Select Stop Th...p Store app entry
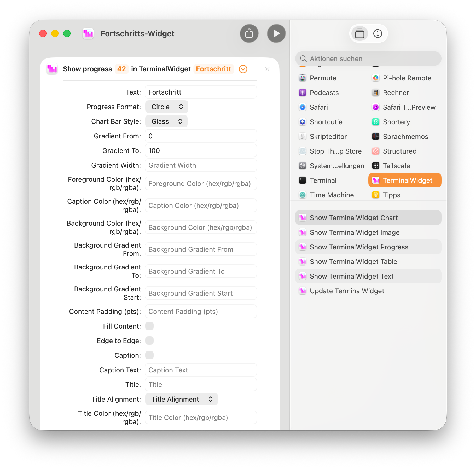This screenshot has height=469, width=476. pyautogui.click(x=332, y=151)
